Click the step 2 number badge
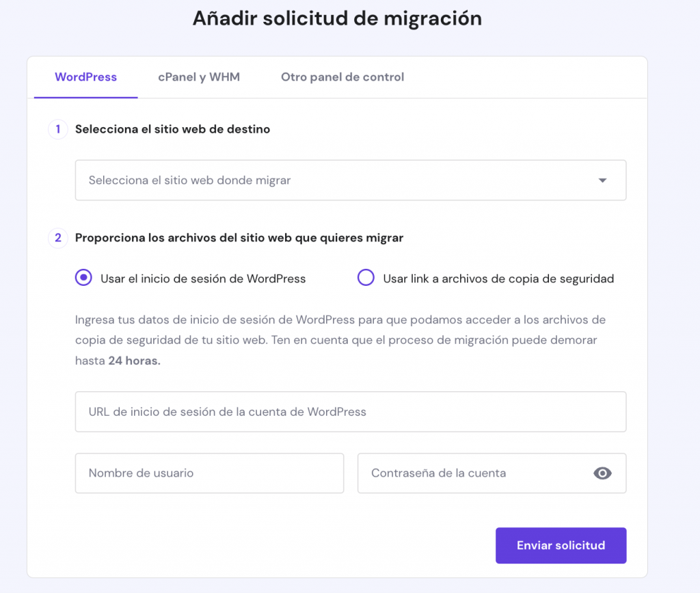700x593 pixels. click(x=58, y=238)
